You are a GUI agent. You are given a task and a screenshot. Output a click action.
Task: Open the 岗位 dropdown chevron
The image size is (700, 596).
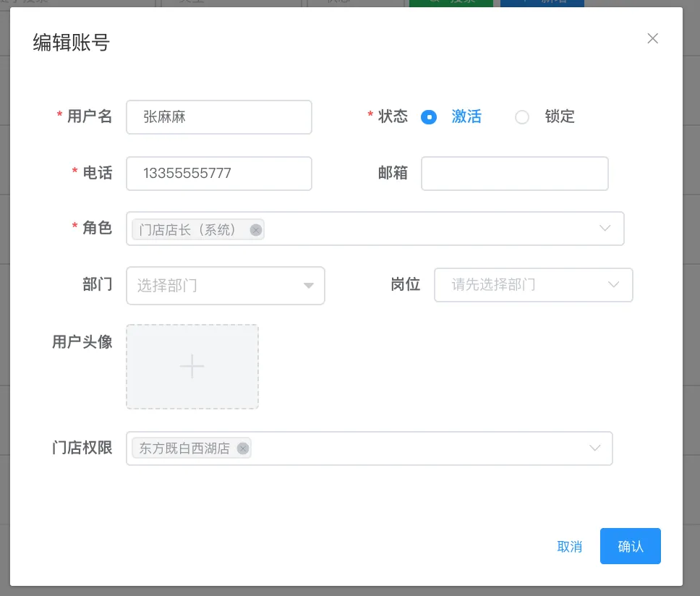[614, 285]
